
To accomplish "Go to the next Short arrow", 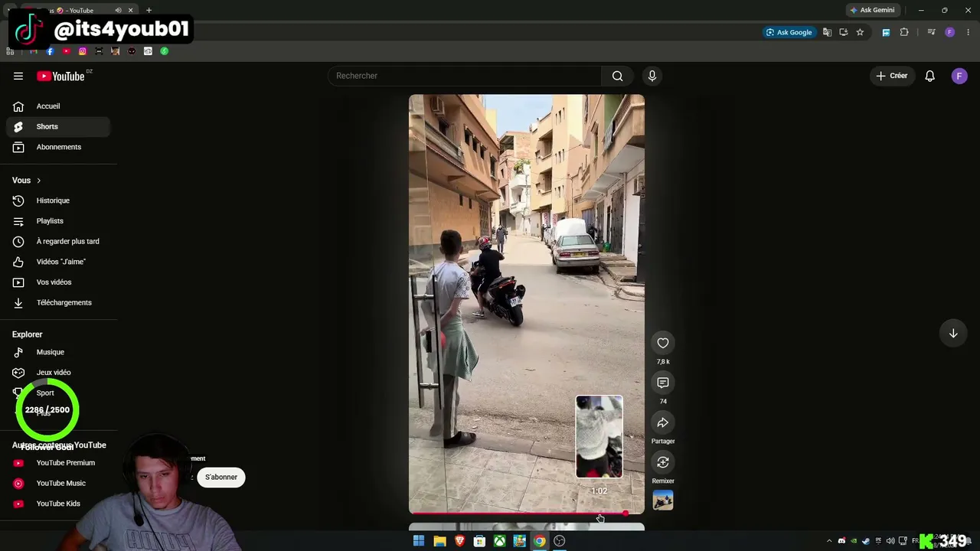I will (953, 334).
